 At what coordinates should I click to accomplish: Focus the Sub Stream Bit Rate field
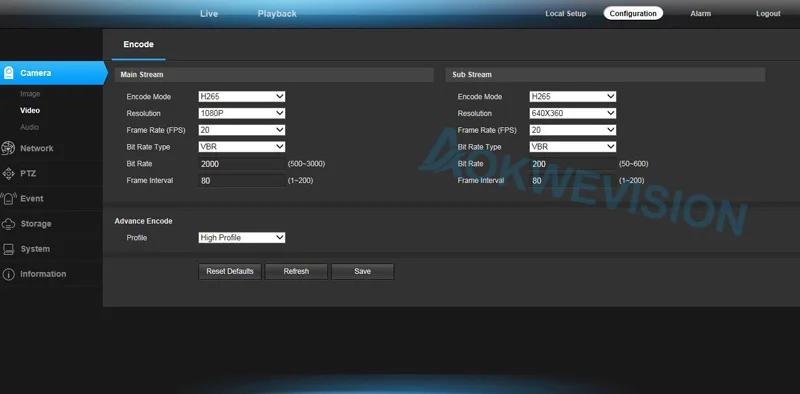click(572, 164)
